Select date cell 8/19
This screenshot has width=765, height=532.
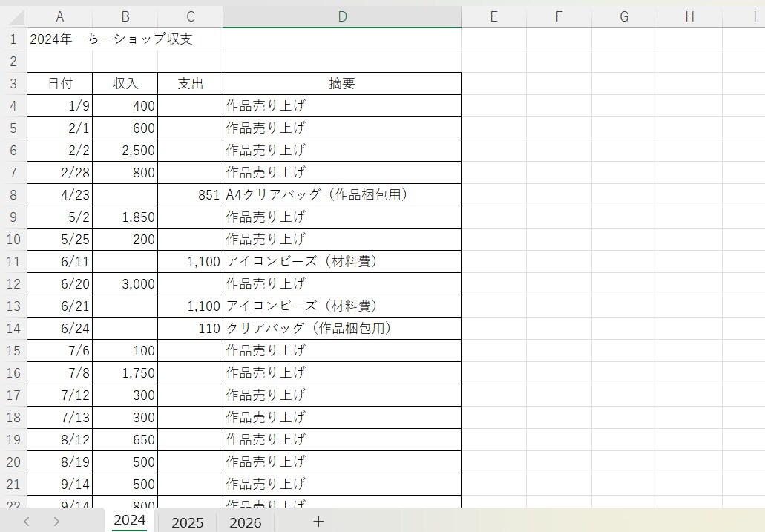pyautogui.click(x=59, y=462)
